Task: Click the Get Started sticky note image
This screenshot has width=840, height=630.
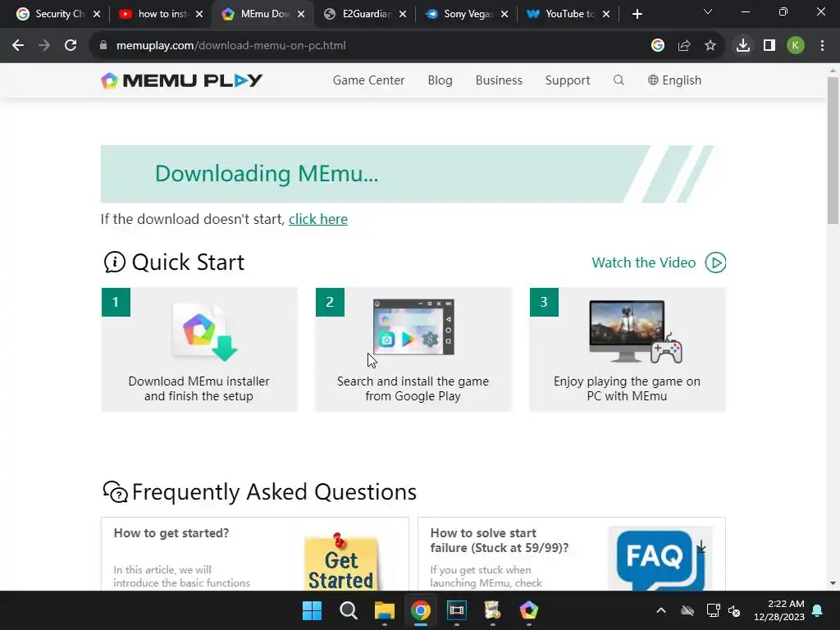Action: [340, 562]
